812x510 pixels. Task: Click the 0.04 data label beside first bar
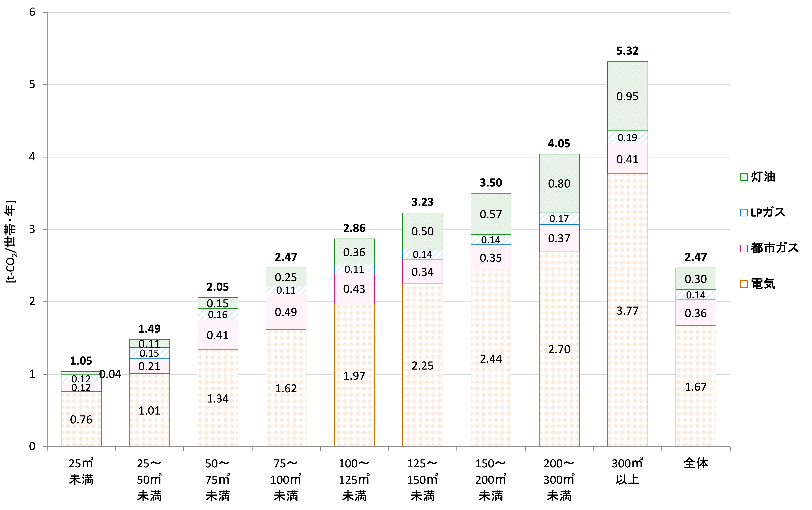(110, 374)
